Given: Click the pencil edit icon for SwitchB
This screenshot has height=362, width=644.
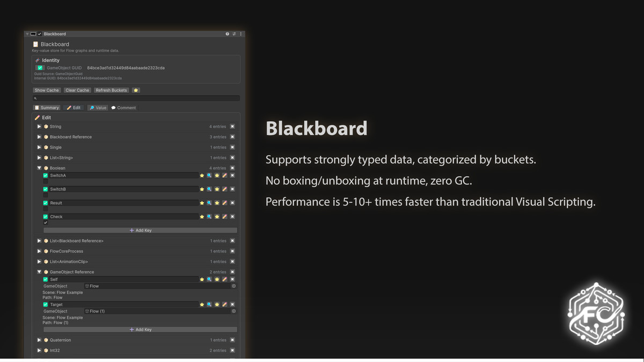Looking at the screenshot, I should 224,189.
